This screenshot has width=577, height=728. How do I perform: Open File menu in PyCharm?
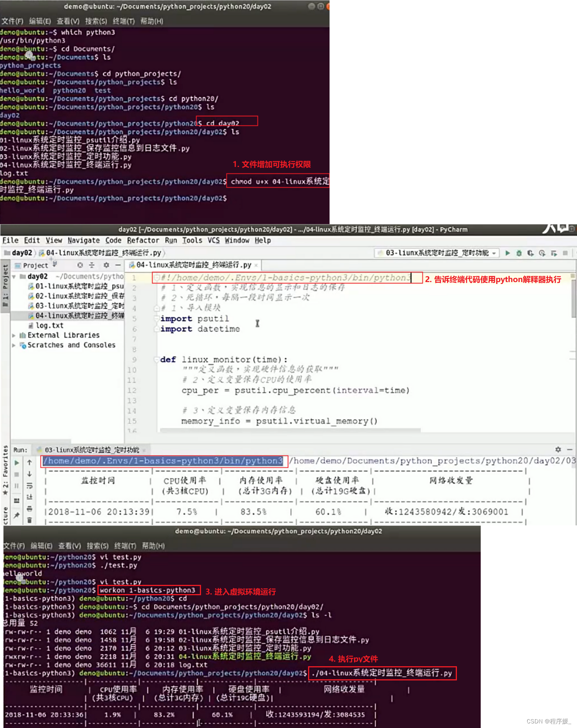[10, 241]
